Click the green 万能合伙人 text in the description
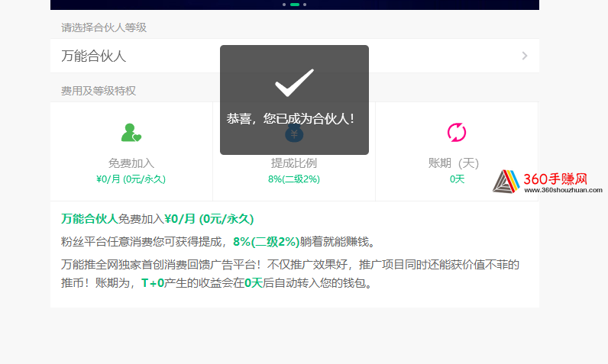Viewport: 608px width, 364px height. [x=89, y=219]
